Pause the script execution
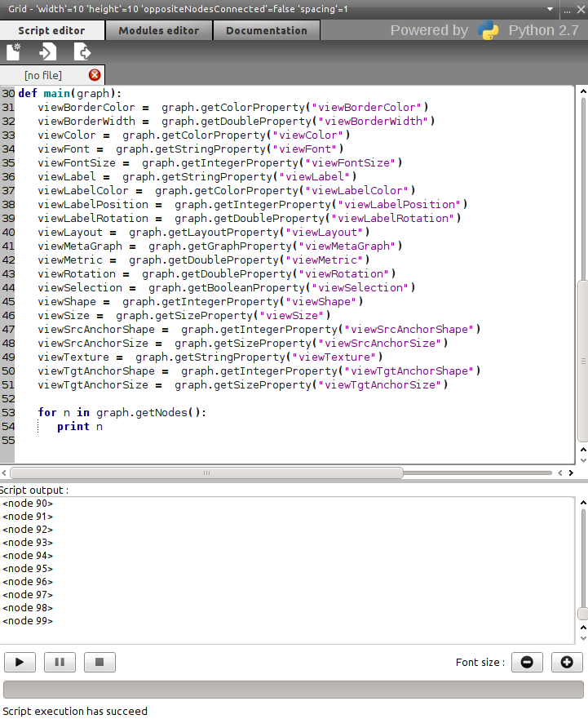Screen dimensions: 588x719 (60, 662)
